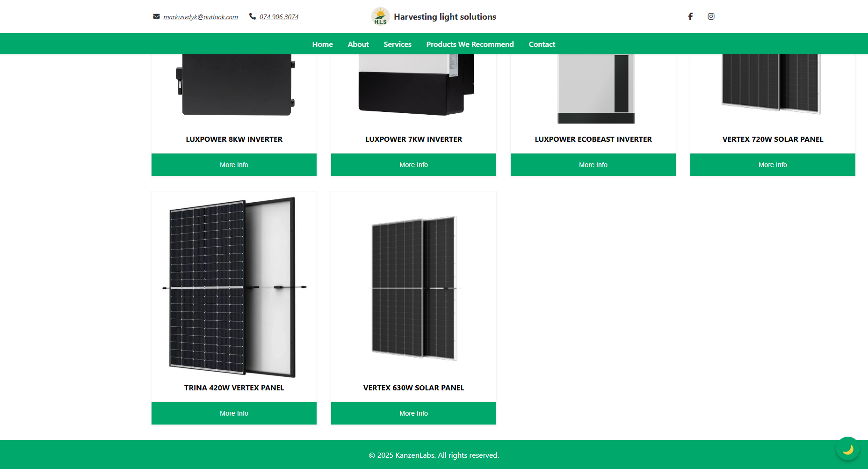Image resolution: width=868 pixels, height=469 pixels.
Task: Select VERTEX 720W SOLAR PANEL title
Action: click(x=773, y=139)
